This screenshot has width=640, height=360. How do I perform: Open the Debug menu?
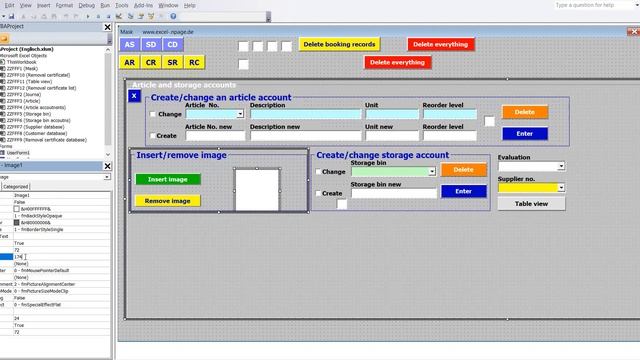click(x=86, y=5)
